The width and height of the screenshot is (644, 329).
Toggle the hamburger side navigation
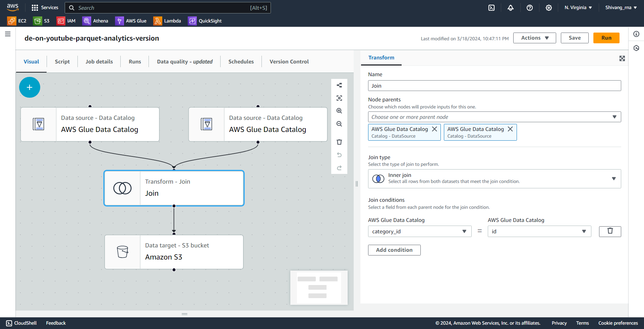tap(8, 34)
